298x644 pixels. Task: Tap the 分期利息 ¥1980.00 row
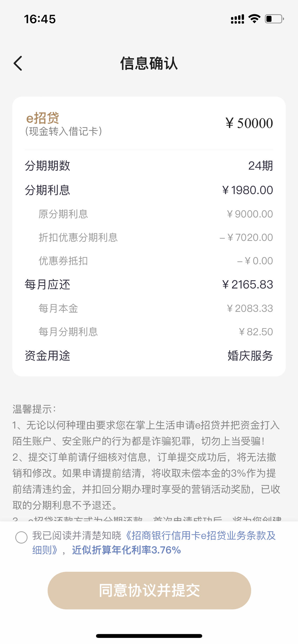point(149,190)
